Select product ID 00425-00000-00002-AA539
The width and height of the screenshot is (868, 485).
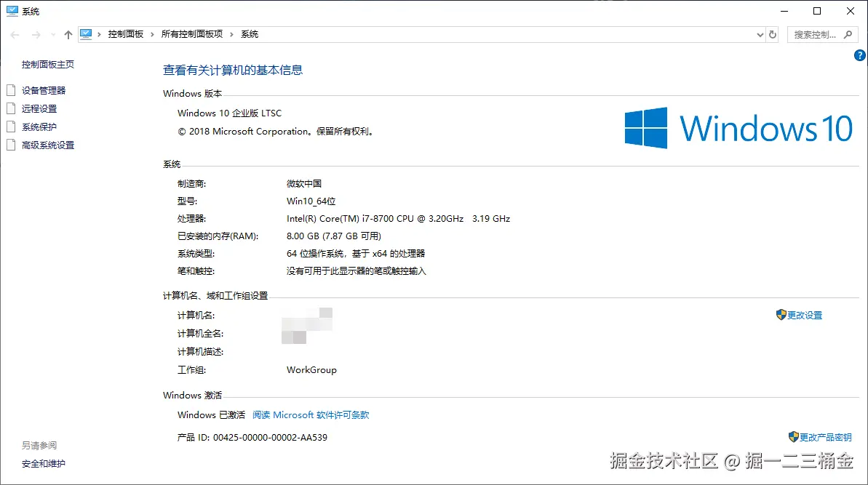tap(270, 438)
